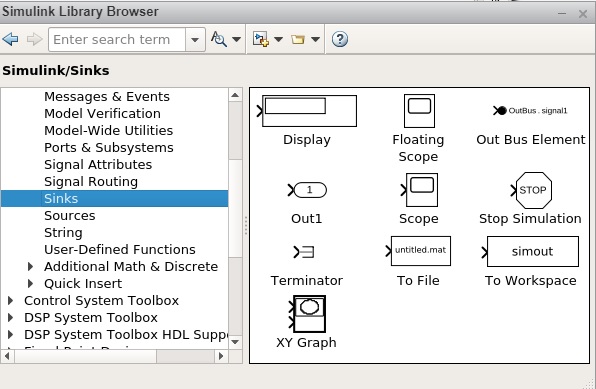
Task: Click horizontal scrollbar left arrow
Action: (8, 356)
